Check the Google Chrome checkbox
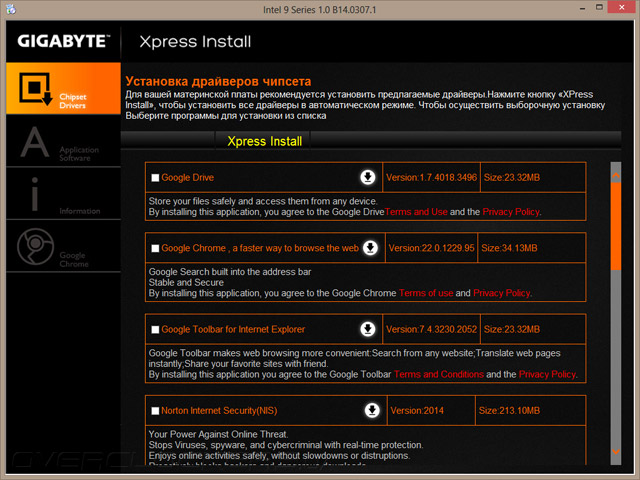The image size is (640, 480). [x=155, y=248]
